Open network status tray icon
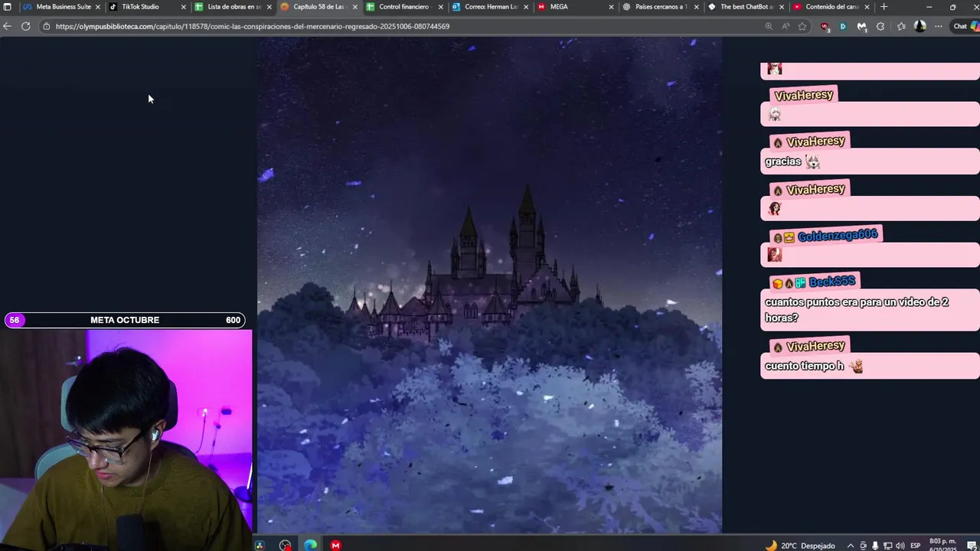980x551 pixels. coord(887,546)
